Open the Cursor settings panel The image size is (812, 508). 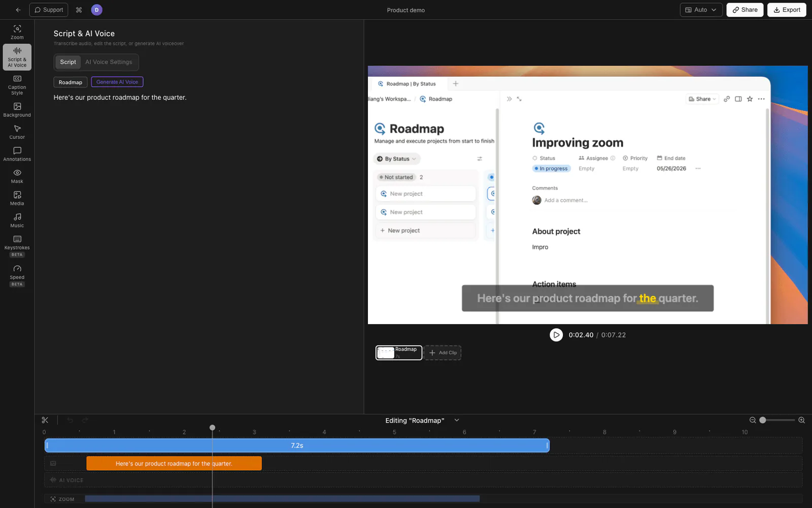17,132
